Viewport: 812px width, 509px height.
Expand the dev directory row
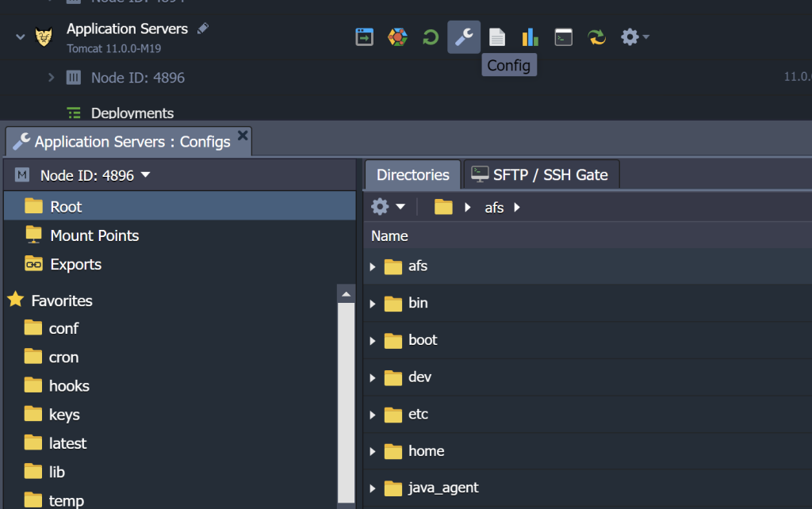pyautogui.click(x=373, y=377)
